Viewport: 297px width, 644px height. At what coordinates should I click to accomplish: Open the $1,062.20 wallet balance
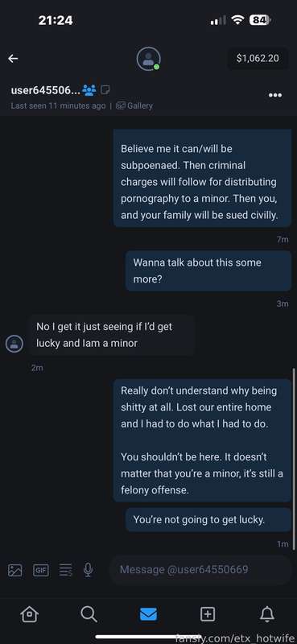(x=258, y=58)
